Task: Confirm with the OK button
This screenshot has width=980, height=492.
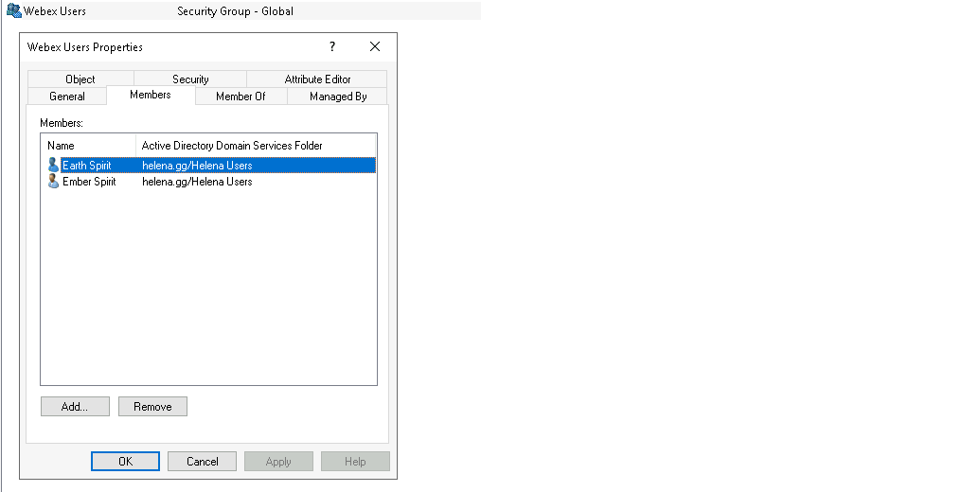Action: [x=125, y=462]
